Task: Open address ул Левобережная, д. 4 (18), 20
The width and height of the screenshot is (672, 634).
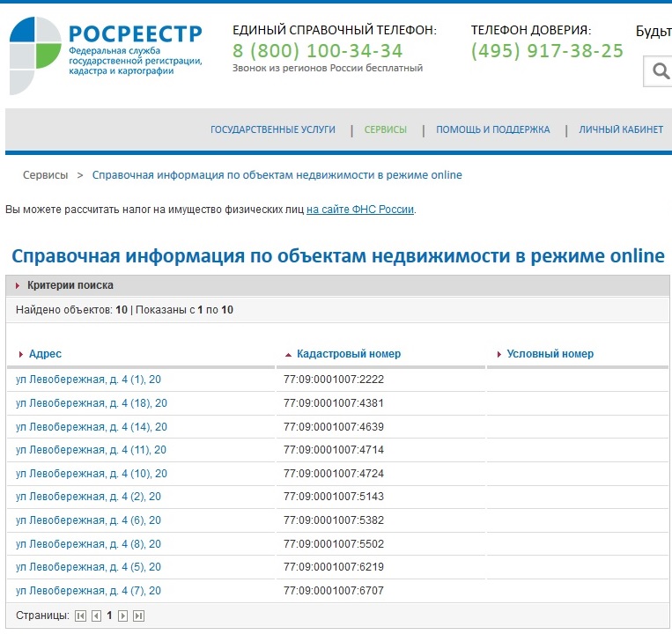Action: [92, 403]
